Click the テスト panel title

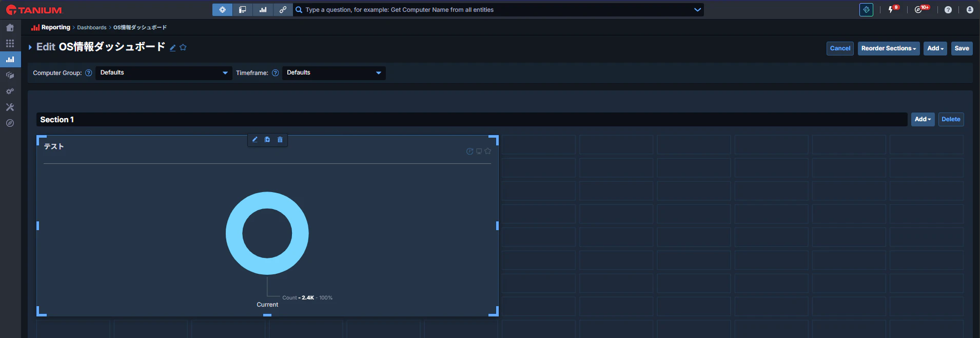click(x=54, y=146)
